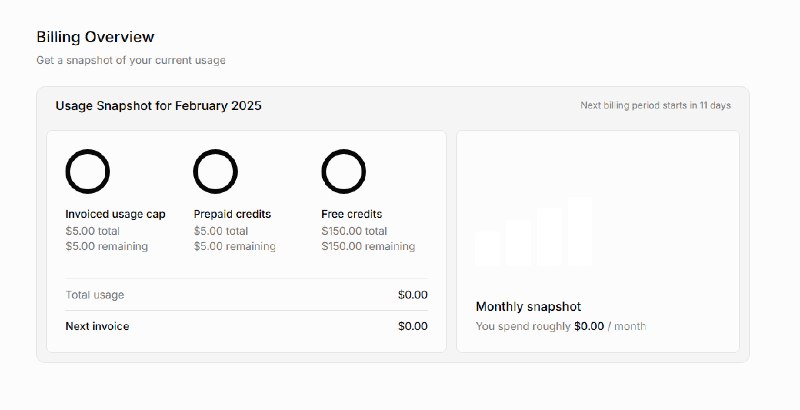Click the Monthly snapshot heading
The image size is (800, 410).
[x=528, y=307]
